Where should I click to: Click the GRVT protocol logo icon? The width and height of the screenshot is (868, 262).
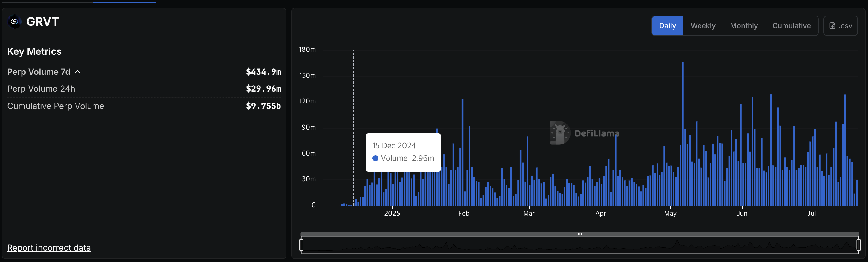14,22
